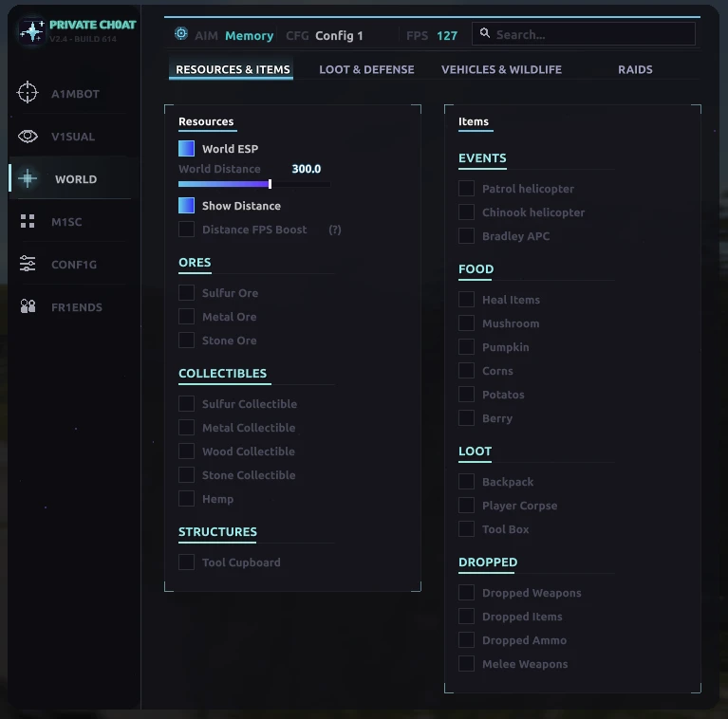Open the CONF1G sidebar section
The width and height of the screenshot is (728, 719).
74,265
